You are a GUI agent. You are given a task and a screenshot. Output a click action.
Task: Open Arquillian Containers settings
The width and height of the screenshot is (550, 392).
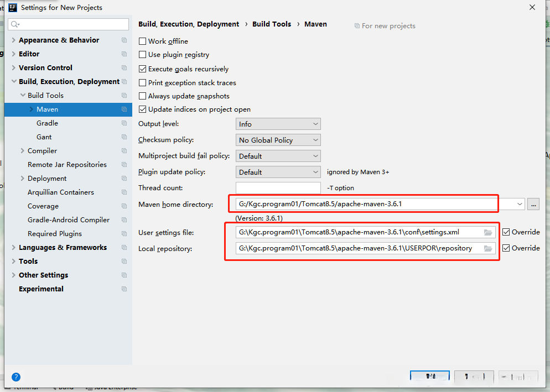pyautogui.click(x=61, y=192)
